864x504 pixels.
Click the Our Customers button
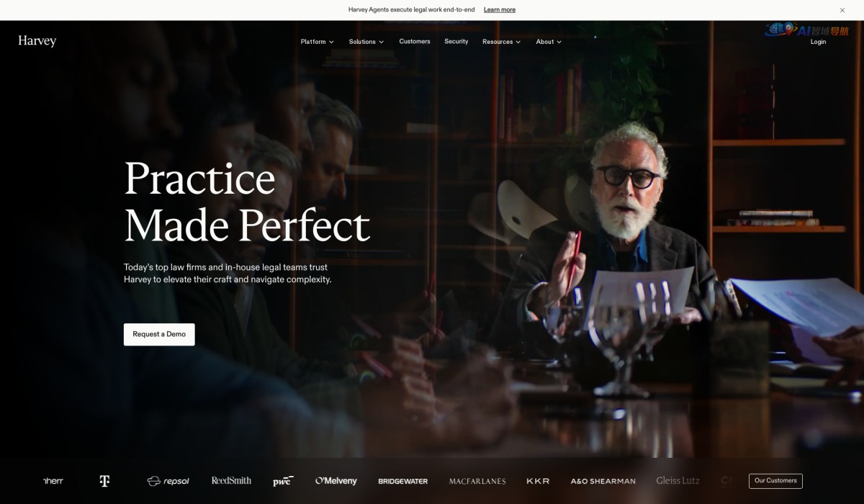775,481
